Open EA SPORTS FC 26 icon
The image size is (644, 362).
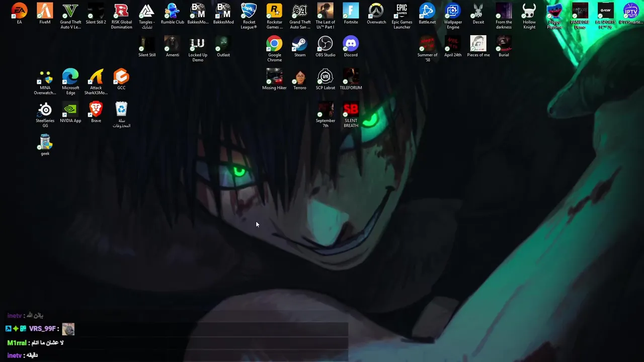click(605, 11)
